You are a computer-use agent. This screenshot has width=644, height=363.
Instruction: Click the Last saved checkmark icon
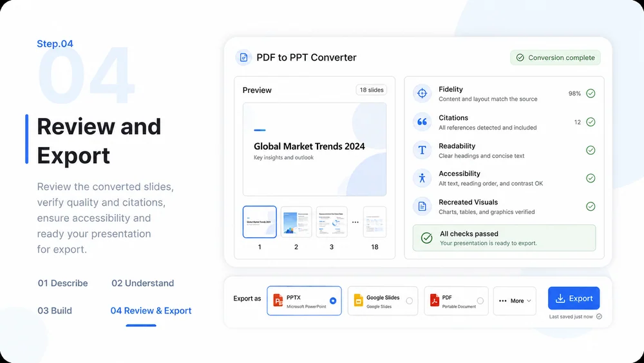[599, 317]
